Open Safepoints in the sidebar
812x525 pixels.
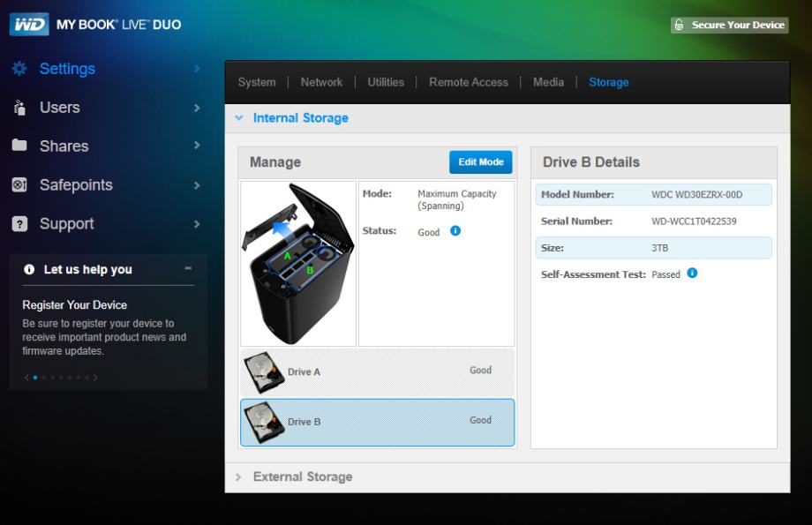76,184
